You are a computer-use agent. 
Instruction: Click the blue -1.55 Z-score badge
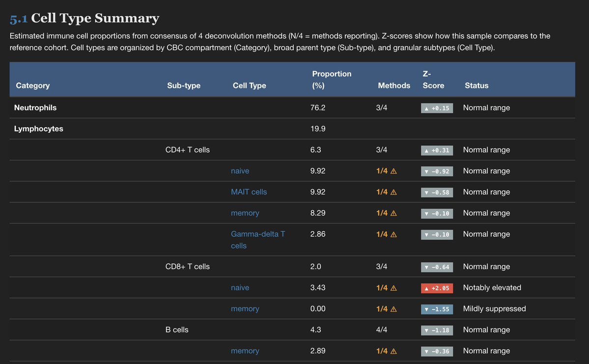coord(437,309)
